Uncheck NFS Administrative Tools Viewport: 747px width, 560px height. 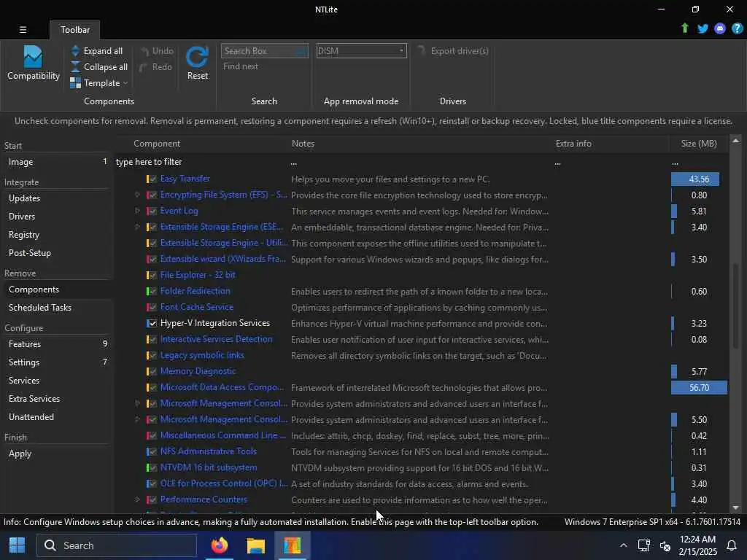152,451
